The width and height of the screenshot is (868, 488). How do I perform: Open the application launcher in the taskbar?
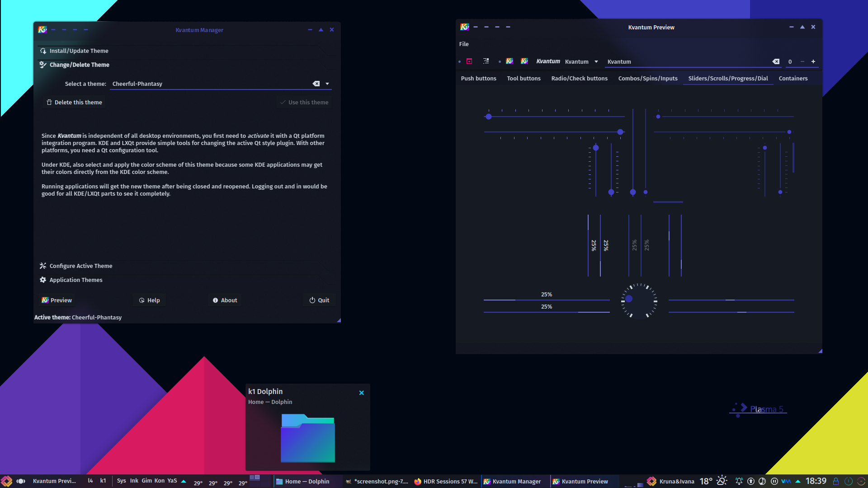(7, 481)
